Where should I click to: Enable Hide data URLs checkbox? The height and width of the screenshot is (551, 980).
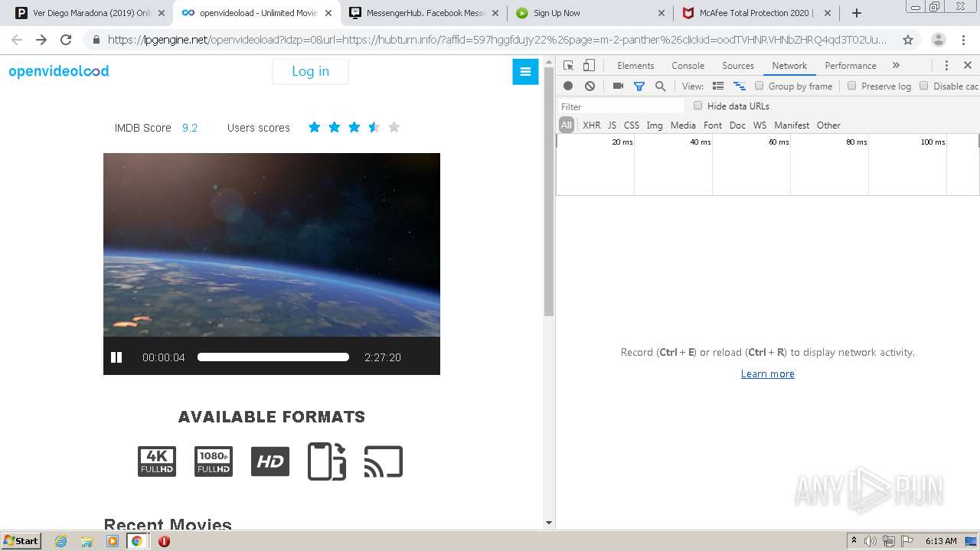click(697, 106)
